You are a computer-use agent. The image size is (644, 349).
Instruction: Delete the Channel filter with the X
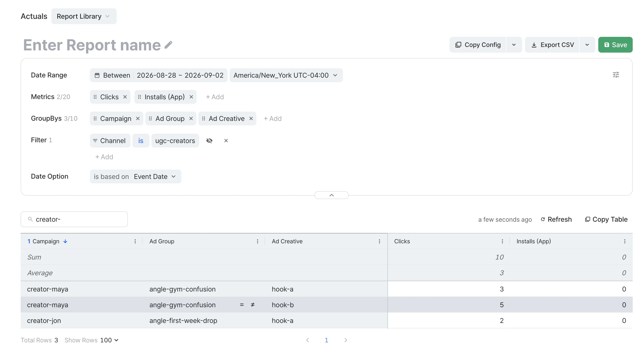[x=226, y=141]
